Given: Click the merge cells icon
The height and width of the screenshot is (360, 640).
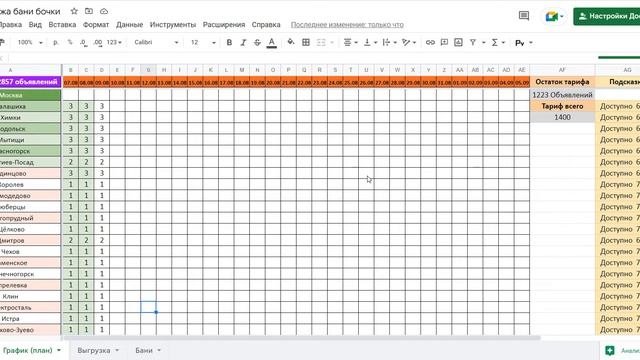Looking at the screenshot, I should (321, 42).
